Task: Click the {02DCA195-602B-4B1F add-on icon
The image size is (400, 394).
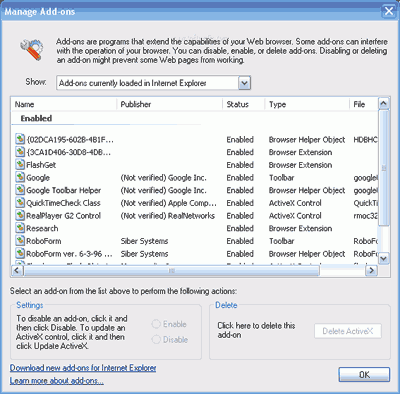Action: click(20, 139)
